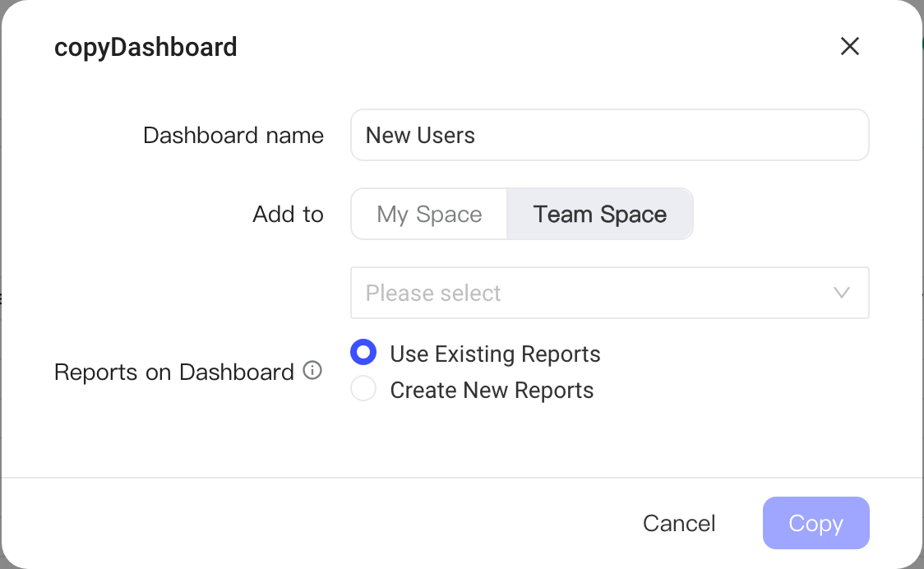924x569 pixels.
Task: Confirm with the Copy button
Action: 816,523
